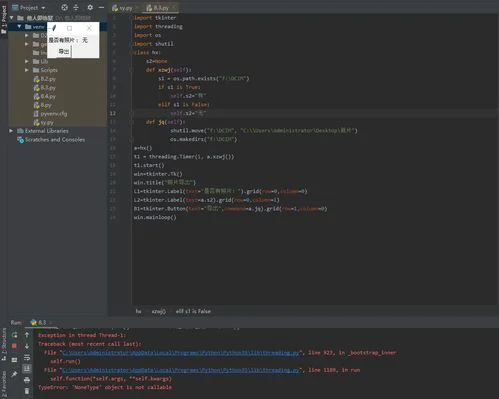Open second threading.py traceback link

tap(180, 370)
